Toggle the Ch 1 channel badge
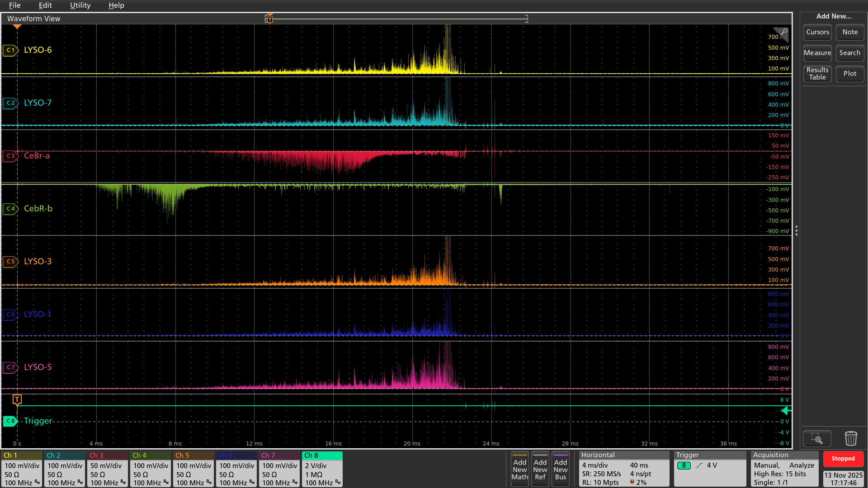Screen dimensions: 868x488 coord(22,469)
